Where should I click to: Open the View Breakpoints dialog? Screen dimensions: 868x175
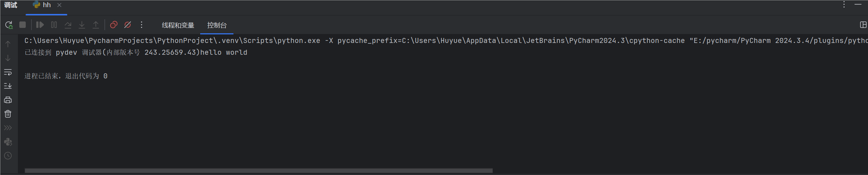tap(114, 25)
